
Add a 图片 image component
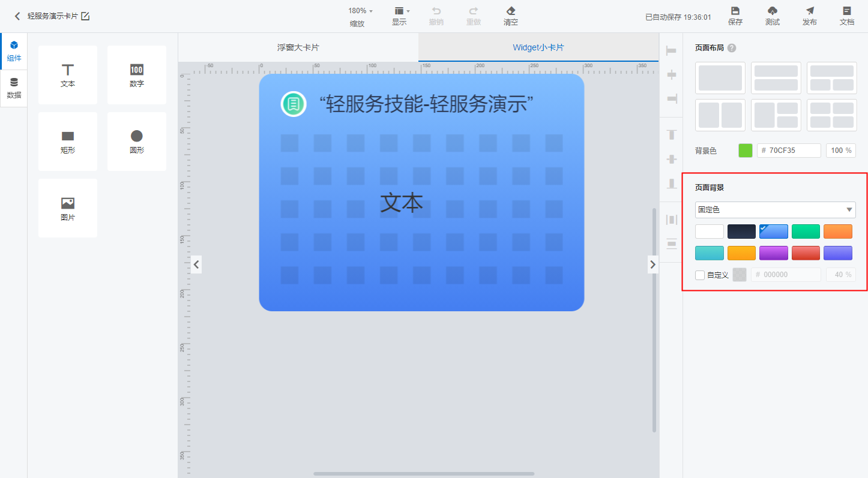coord(68,208)
